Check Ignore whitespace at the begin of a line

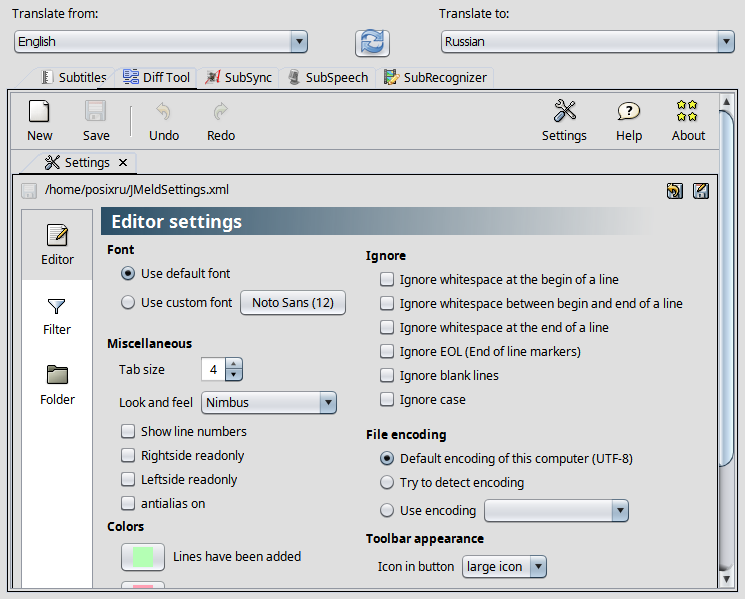click(x=387, y=279)
